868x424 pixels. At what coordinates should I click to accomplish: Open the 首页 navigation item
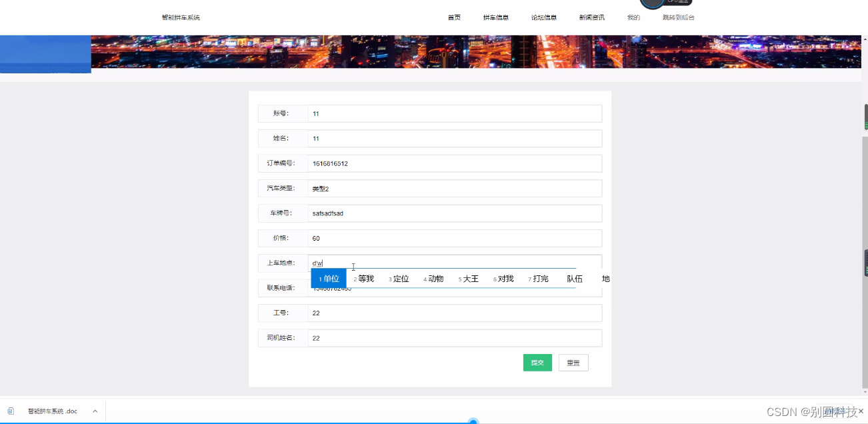pos(454,17)
